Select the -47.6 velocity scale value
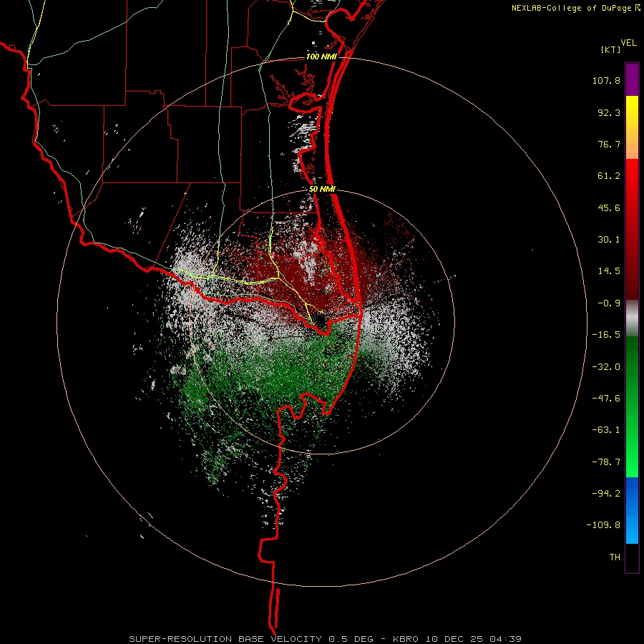 (606, 399)
